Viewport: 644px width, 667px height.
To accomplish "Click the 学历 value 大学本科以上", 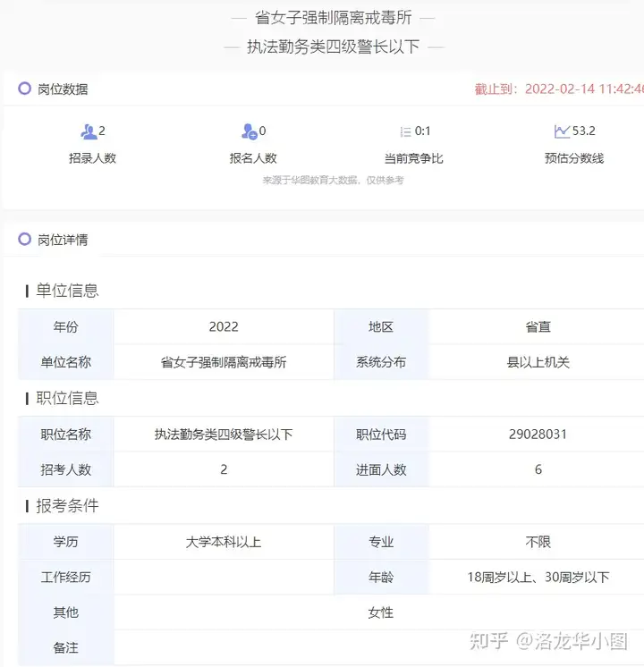I will [224, 542].
